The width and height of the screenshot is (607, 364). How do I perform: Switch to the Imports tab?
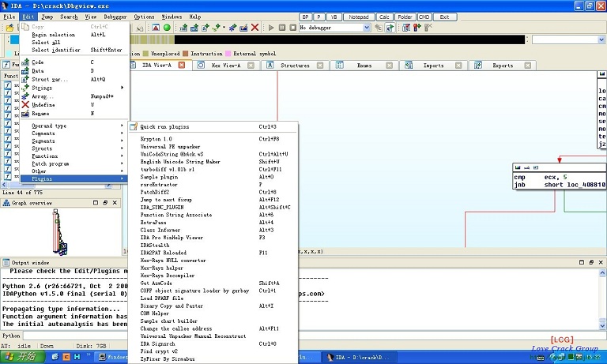point(432,66)
